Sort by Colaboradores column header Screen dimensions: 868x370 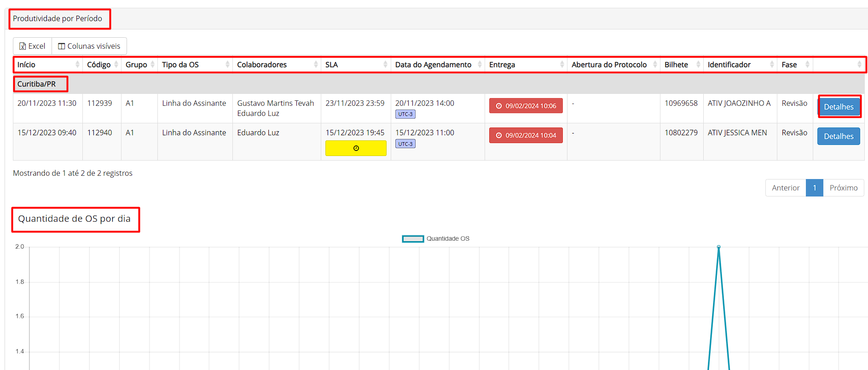(276, 65)
